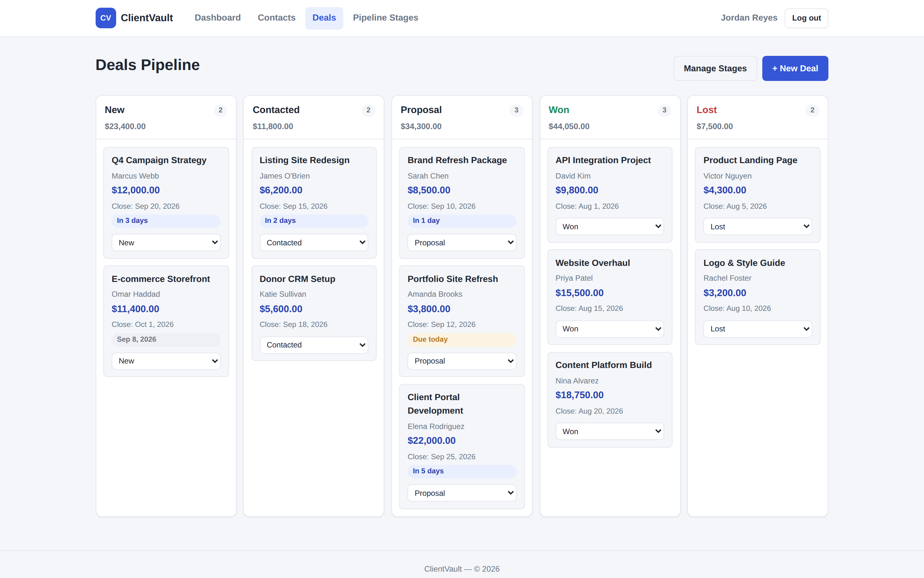The height and width of the screenshot is (578, 924).
Task: Click the In 1 day badge
Action: (x=462, y=221)
